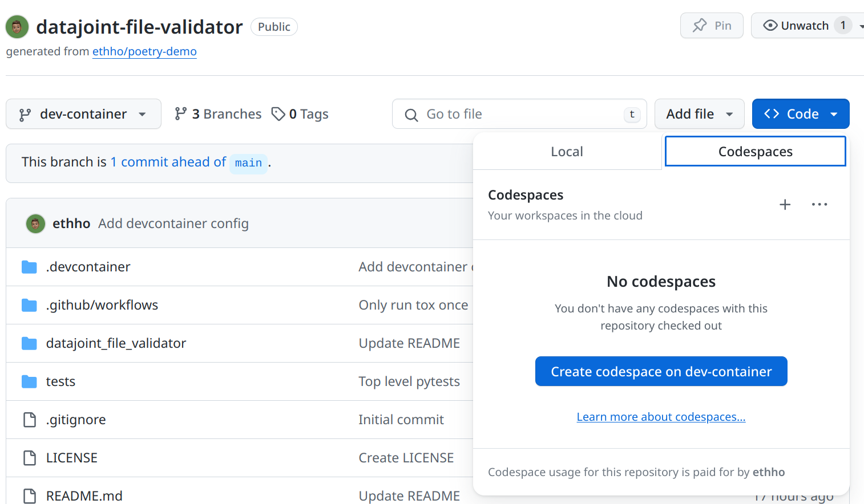The image size is (864, 504).
Task: Click the No codespaces heading
Action: (661, 282)
